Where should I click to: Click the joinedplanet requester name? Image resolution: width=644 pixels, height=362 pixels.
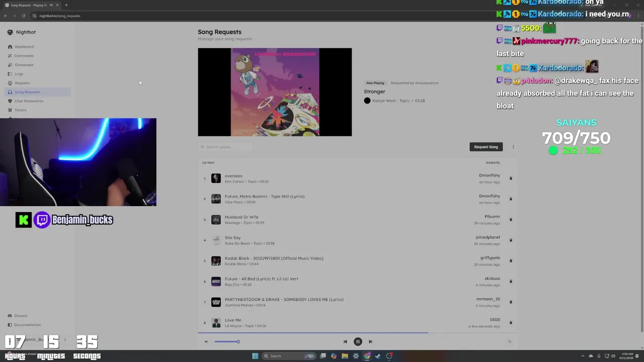tap(488, 237)
